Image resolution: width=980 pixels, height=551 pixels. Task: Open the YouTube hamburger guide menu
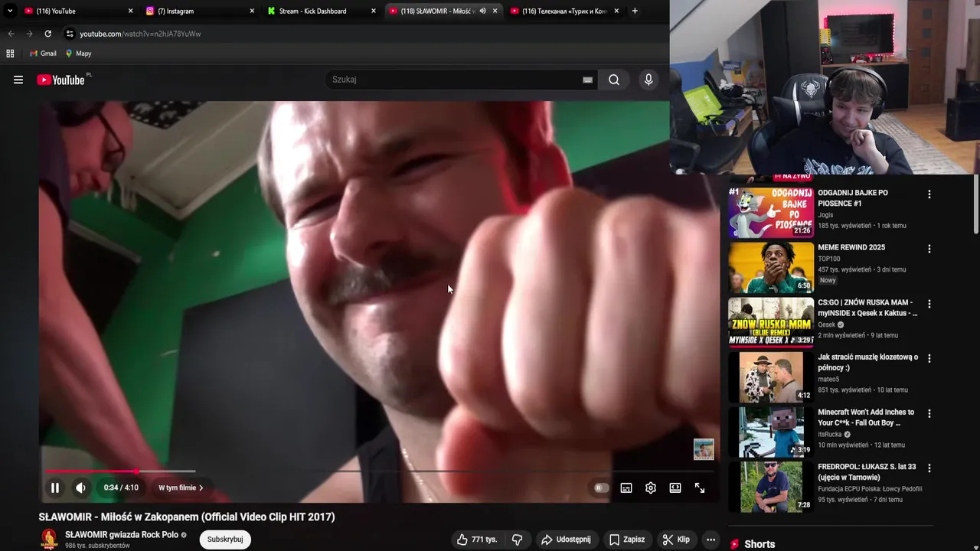[x=18, y=80]
